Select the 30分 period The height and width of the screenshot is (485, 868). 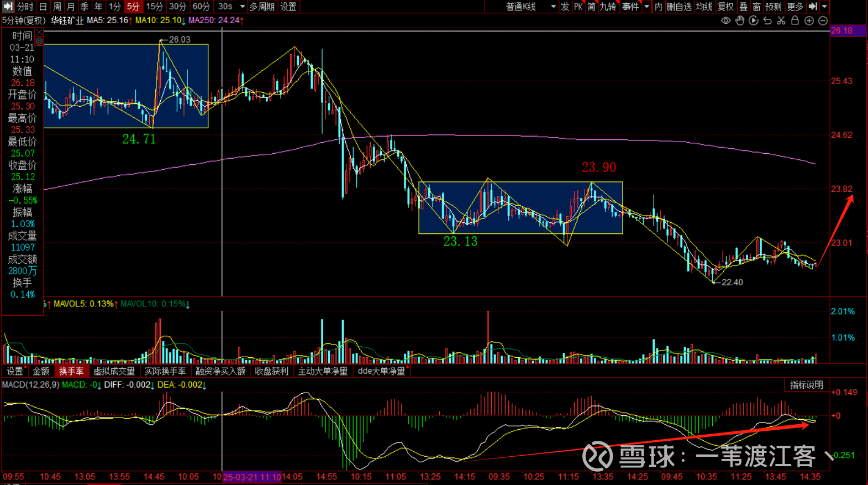click(x=178, y=7)
